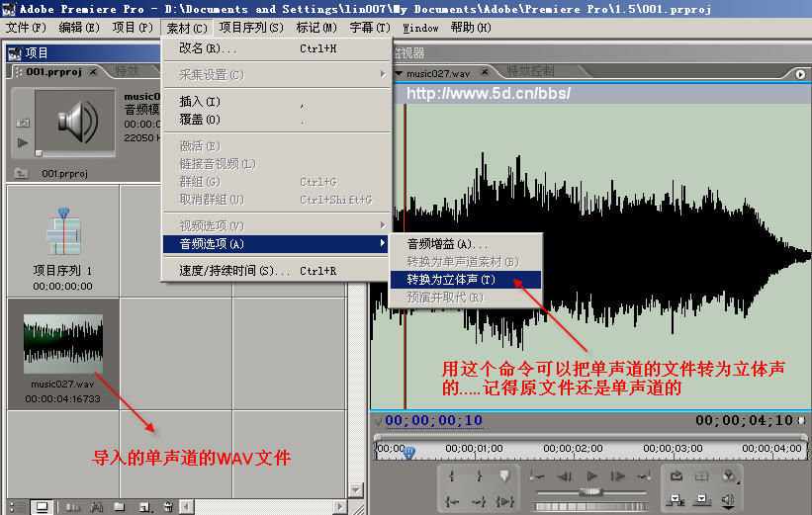Close the music027.wav monitor tab
Image resolution: width=812 pixels, height=515 pixels.
(x=485, y=72)
